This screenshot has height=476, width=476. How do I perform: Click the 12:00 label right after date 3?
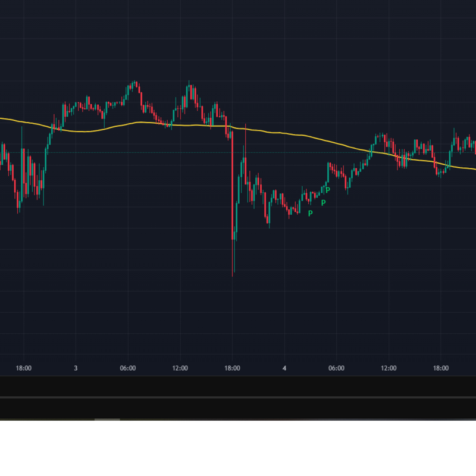pyautogui.click(x=180, y=368)
